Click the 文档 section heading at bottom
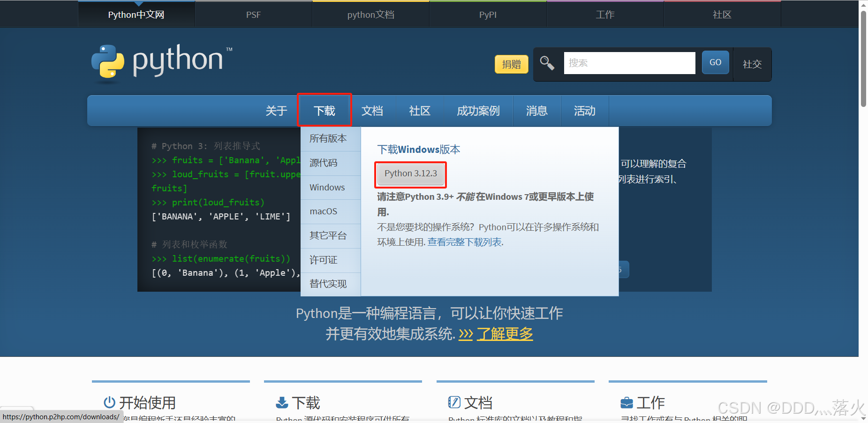The height and width of the screenshot is (423, 868). pos(478,402)
